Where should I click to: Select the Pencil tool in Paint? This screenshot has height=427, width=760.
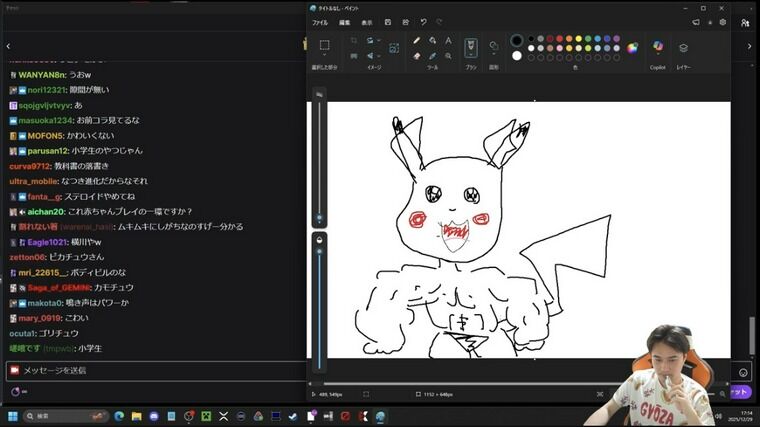[x=416, y=41]
